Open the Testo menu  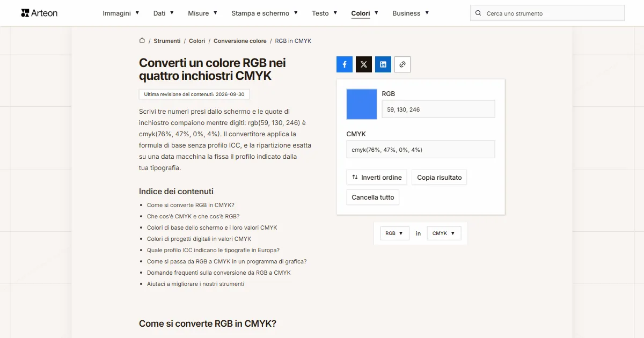(320, 13)
